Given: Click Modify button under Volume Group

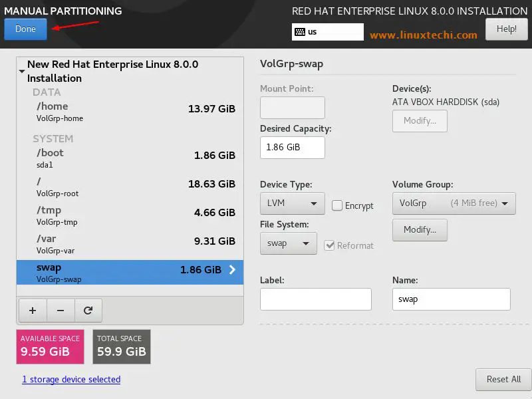Looking at the screenshot, I should [420, 229].
